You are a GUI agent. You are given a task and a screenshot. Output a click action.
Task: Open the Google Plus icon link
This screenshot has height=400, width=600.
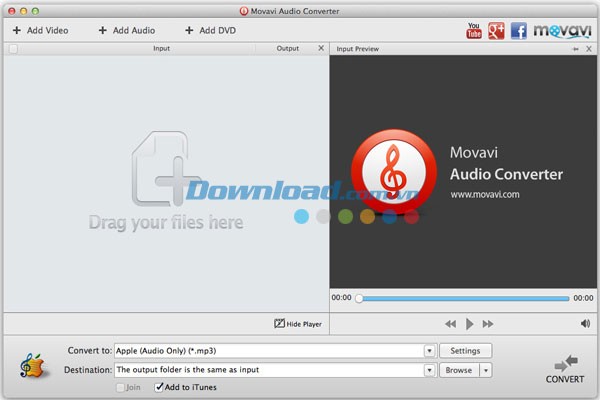[x=496, y=31]
